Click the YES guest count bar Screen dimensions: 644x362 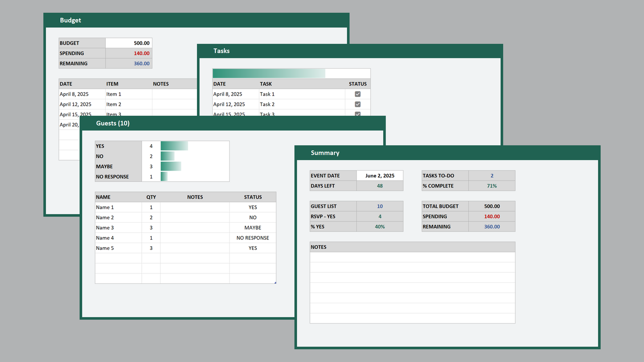174,146
